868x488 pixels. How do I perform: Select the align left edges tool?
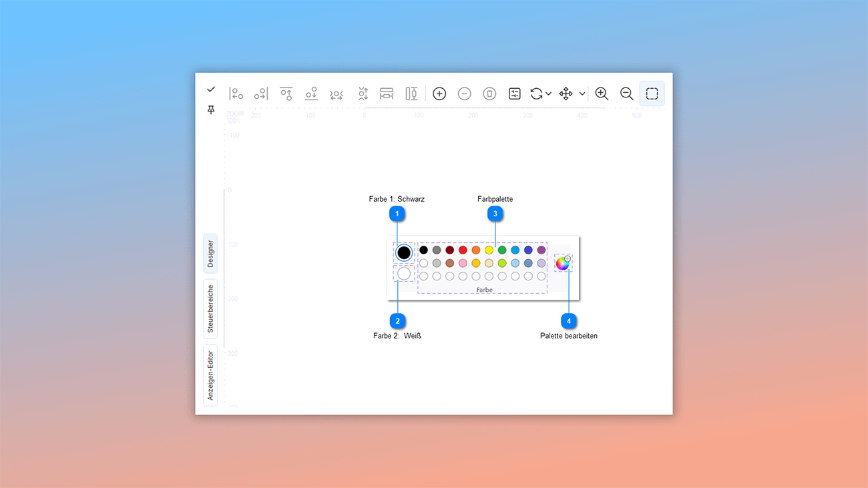[x=236, y=93]
